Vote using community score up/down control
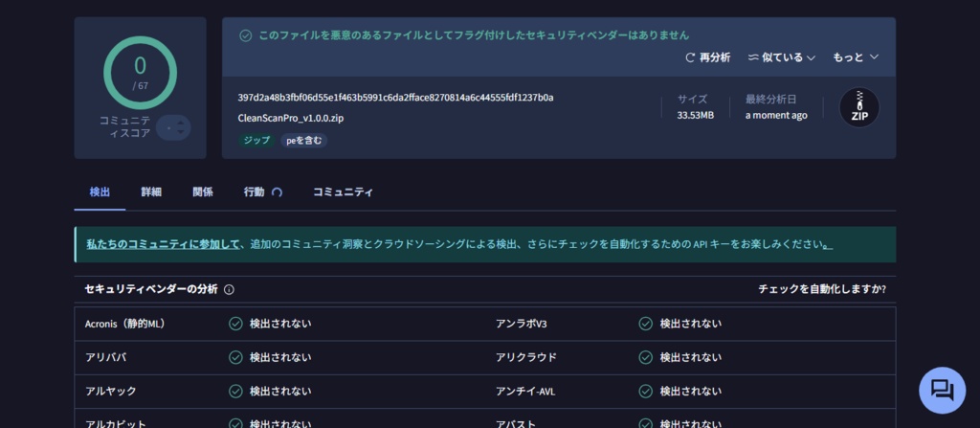 [x=174, y=127]
